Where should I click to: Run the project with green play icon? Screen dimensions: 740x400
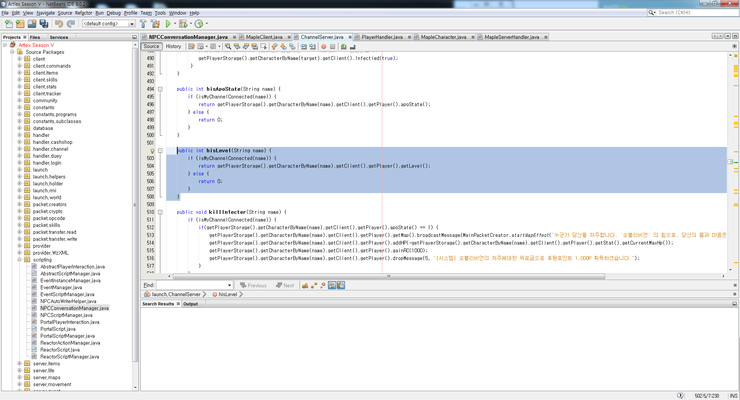coord(168,24)
